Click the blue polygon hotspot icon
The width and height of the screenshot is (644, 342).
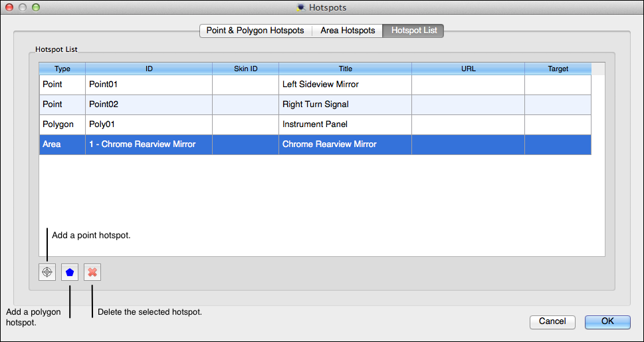click(x=70, y=272)
